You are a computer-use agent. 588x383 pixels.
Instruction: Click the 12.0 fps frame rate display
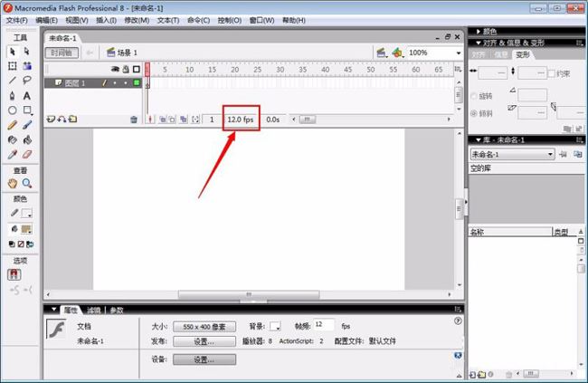(241, 120)
